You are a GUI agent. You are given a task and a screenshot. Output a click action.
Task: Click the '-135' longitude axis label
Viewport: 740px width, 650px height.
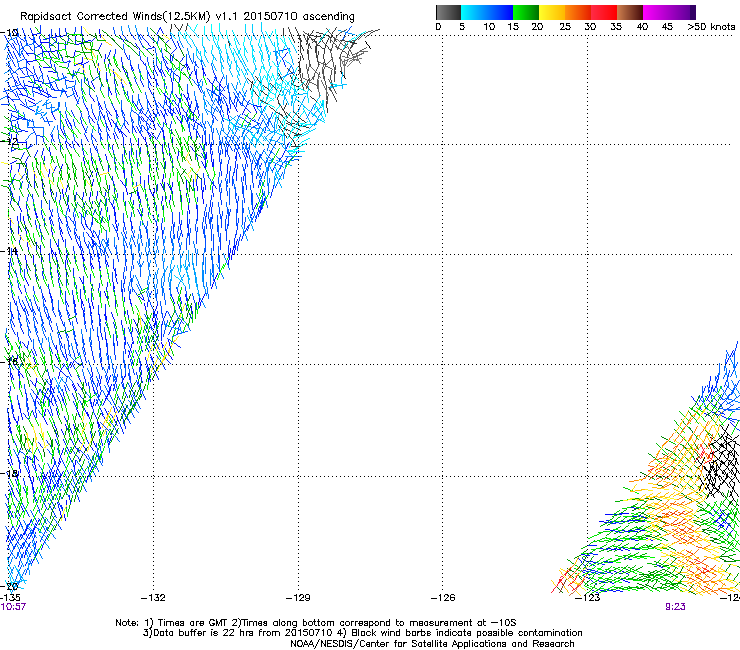pos(10,598)
